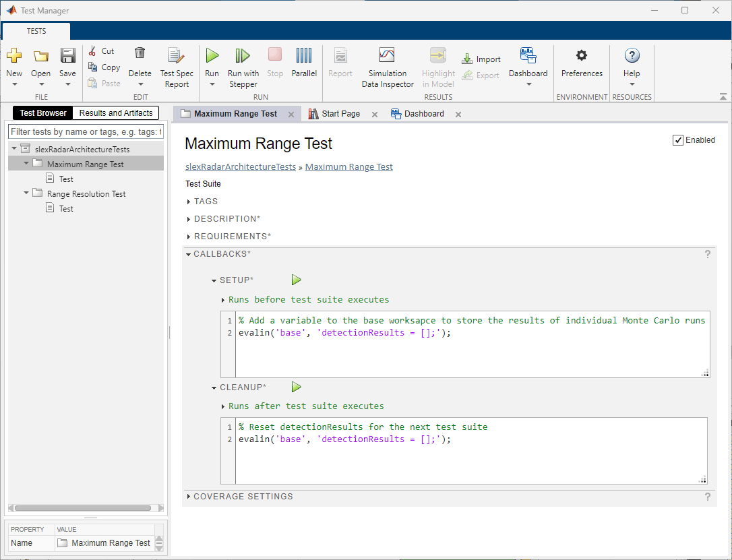Run the SETUP callback green arrow
This screenshot has height=560, width=732.
coord(296,280)
